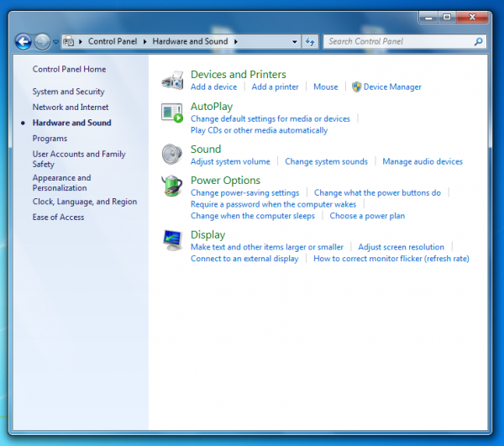Select Hardware and Sound breadcrumb segment
504x446 pixels.
[190, 41]
